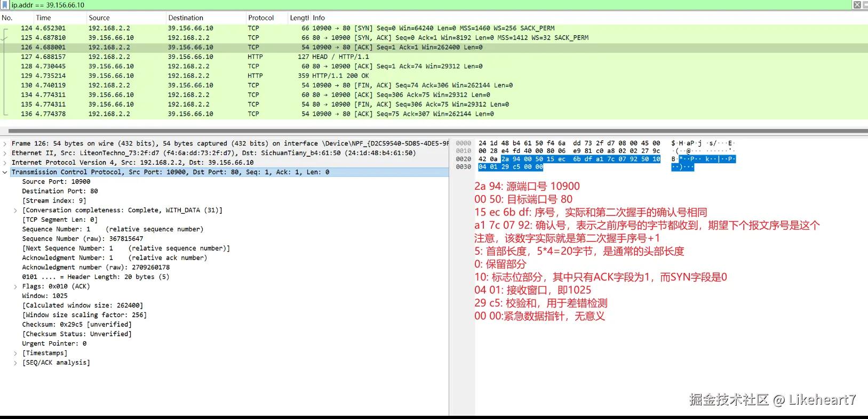Viewport: 868px width, 419px height.
Task: Click highlighted hex bytes in row 0030
Action: coord(511,167)
